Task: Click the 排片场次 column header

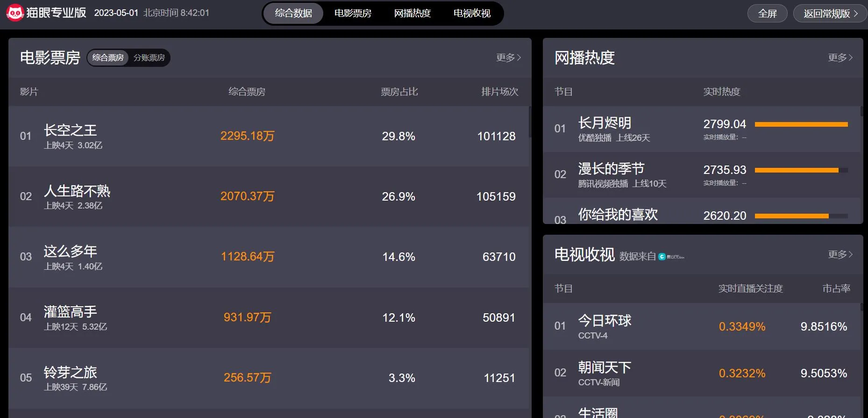Action: (500, 92)
